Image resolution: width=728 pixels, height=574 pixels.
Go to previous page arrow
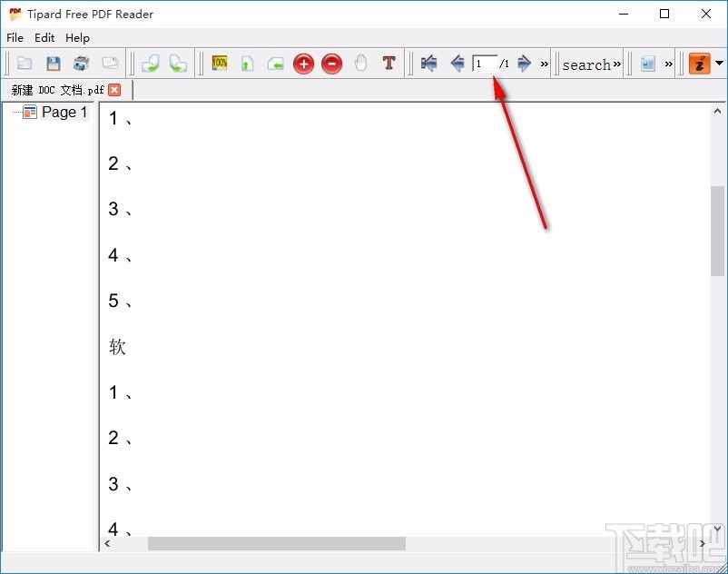point(457,64)
